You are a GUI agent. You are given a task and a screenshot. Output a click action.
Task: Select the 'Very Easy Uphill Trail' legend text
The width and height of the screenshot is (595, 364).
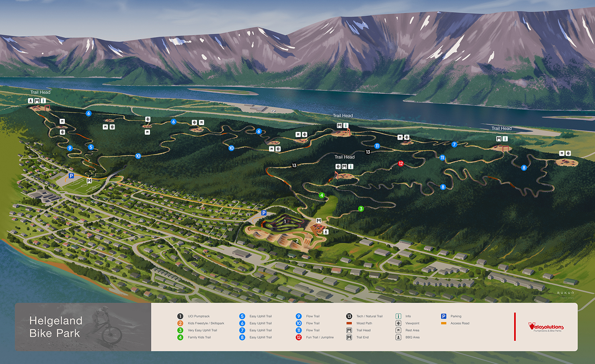202,330
